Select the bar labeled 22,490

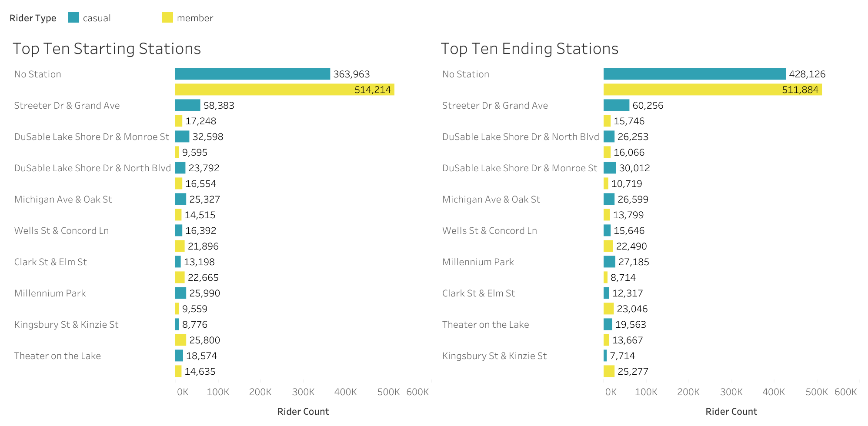(608, 246)
